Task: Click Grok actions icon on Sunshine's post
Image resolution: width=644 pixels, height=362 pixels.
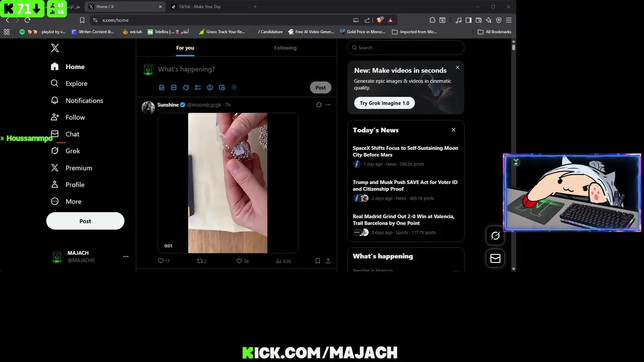Action: coord(318,105)
